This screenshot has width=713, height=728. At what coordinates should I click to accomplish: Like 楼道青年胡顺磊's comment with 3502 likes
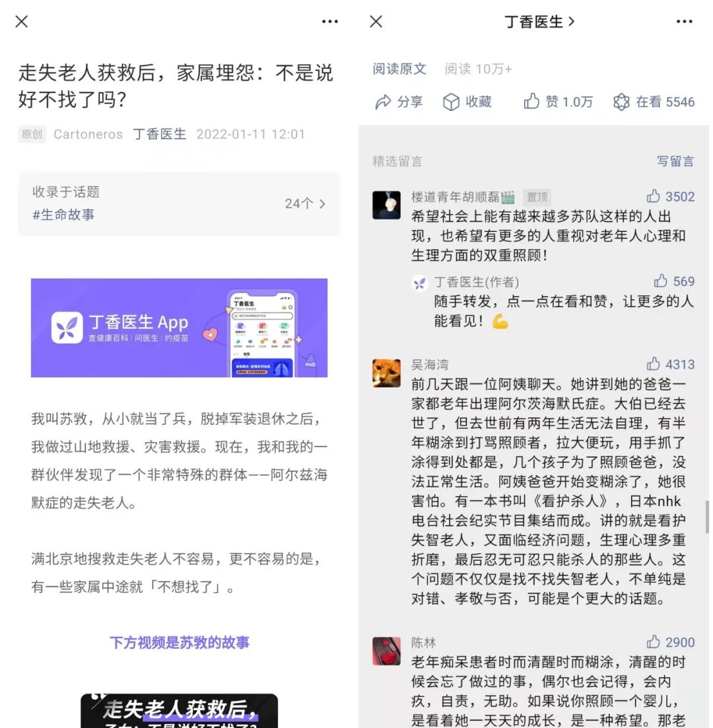654,196
